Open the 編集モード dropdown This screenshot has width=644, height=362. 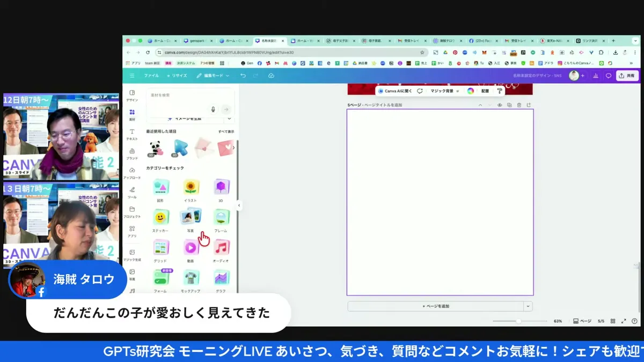(x=213, y=76)
